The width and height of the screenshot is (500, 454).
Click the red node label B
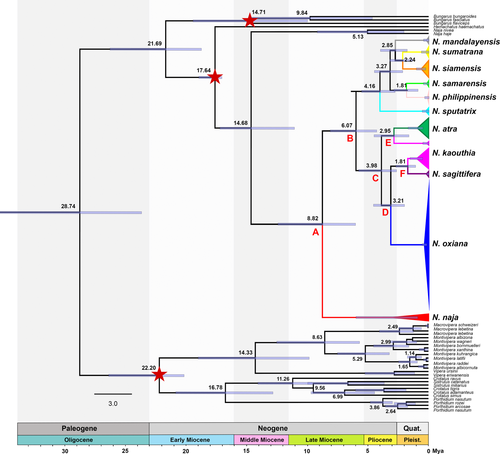point(350,138)
